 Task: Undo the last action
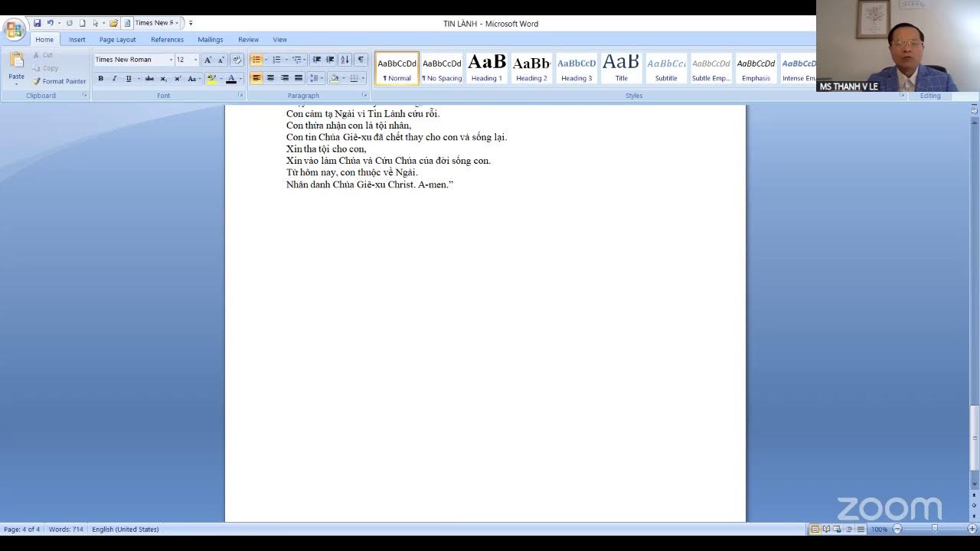[50, 23]
